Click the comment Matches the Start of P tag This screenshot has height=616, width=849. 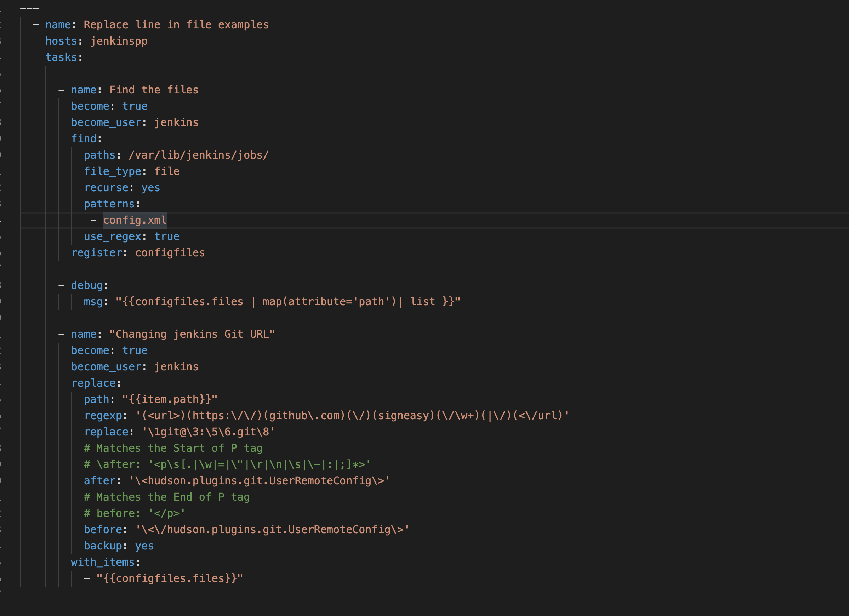(x=173, y=447)
